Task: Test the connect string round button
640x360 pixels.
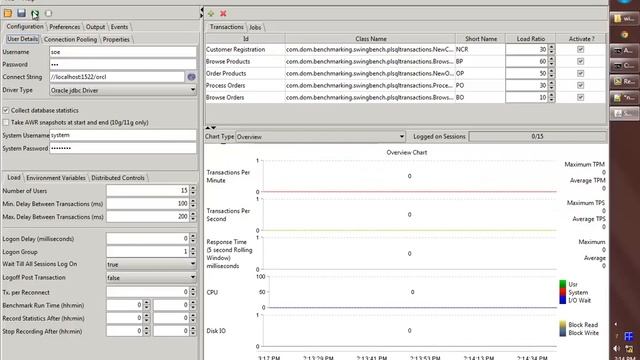Action: coord(191,77)
